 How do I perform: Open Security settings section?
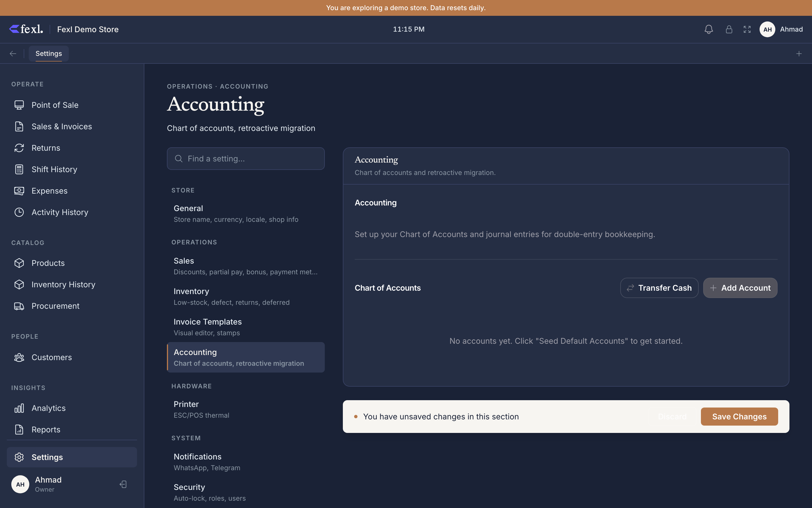tap(246, 492)
